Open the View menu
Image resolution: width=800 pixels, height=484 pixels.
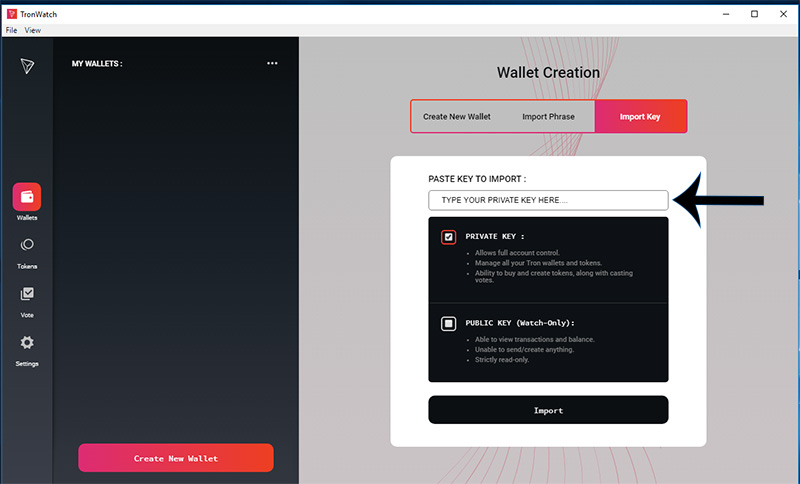33,30
